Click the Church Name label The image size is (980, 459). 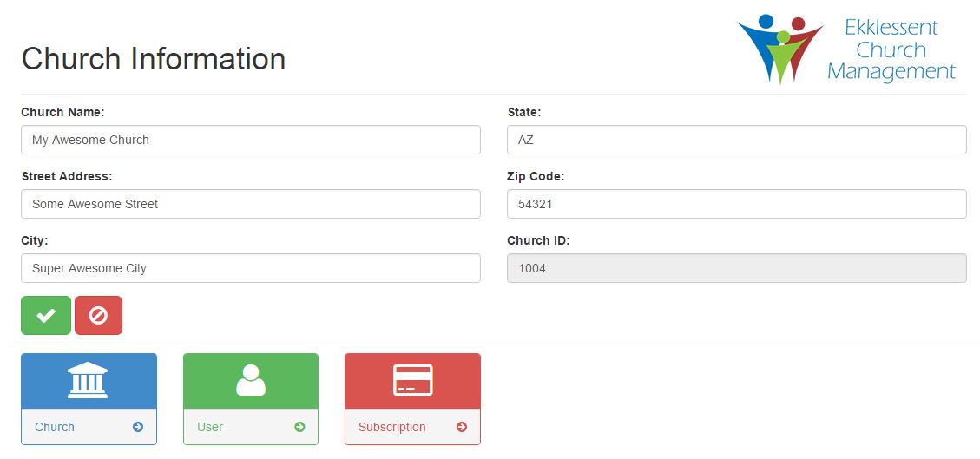click(62, 112)
